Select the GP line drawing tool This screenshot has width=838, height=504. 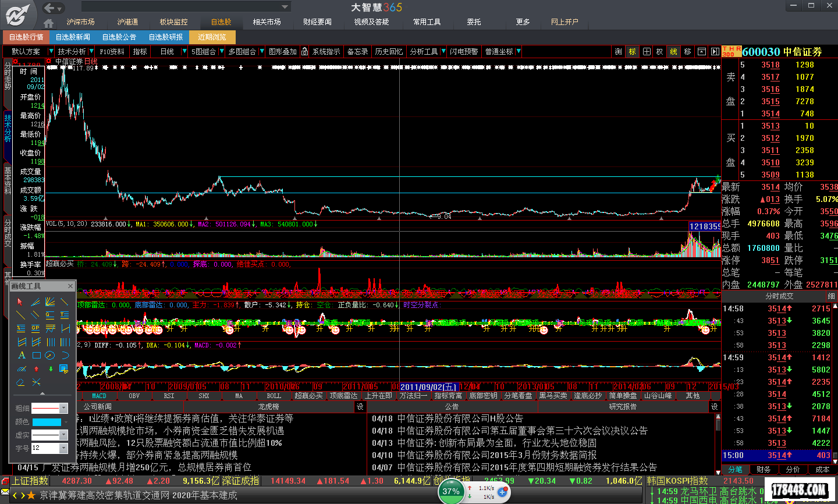click(35, 328)
